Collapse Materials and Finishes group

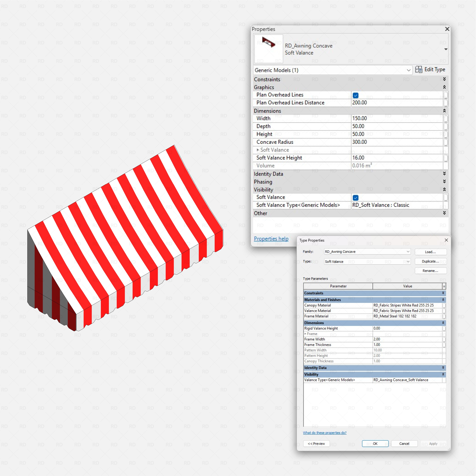click(443, 300)
